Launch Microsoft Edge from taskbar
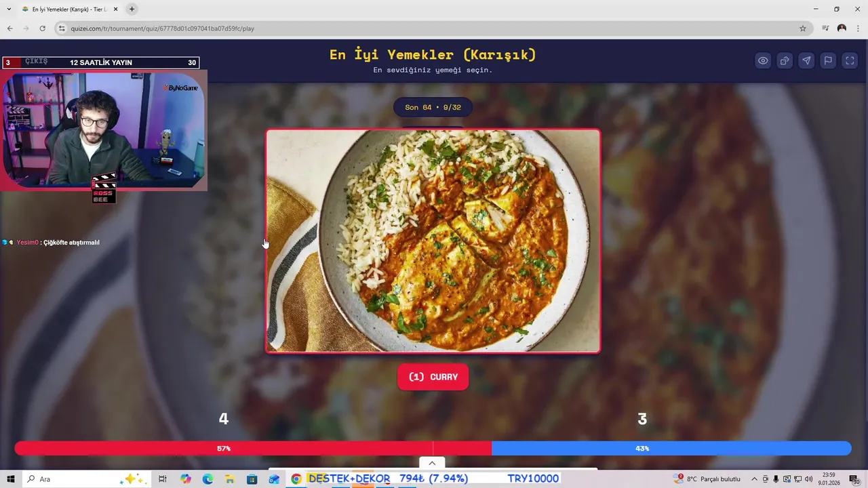The image size is (868, 488). [208, 479]
